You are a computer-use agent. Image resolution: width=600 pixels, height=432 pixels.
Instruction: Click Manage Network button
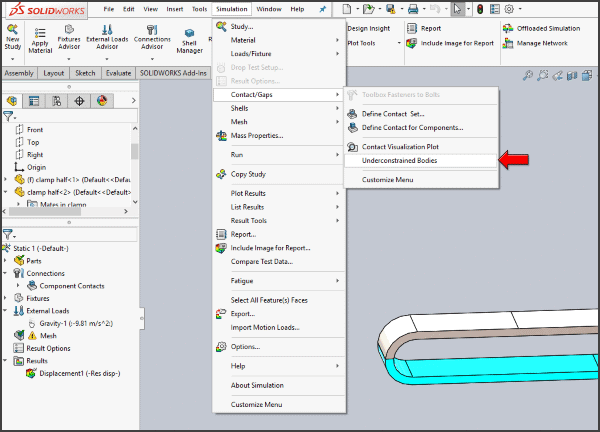(535, 43)
